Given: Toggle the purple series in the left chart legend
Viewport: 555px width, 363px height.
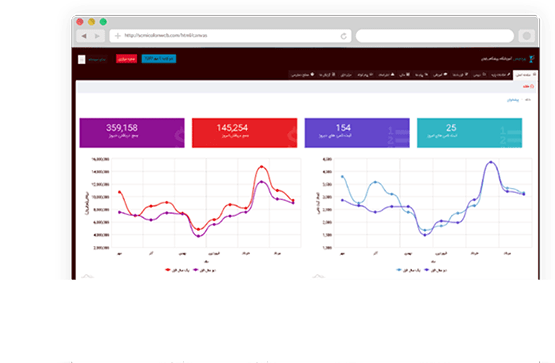Looking at the screenshot, I should (205, 270).
